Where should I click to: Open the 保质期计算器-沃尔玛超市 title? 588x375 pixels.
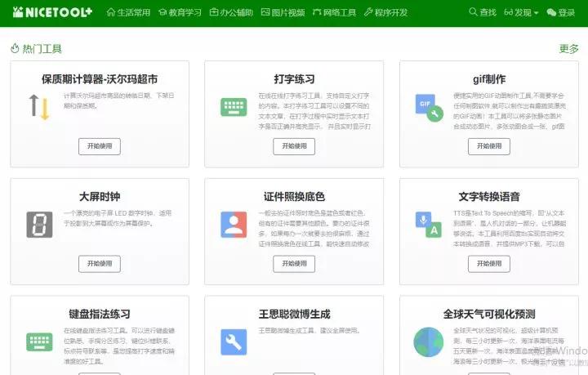100,79
